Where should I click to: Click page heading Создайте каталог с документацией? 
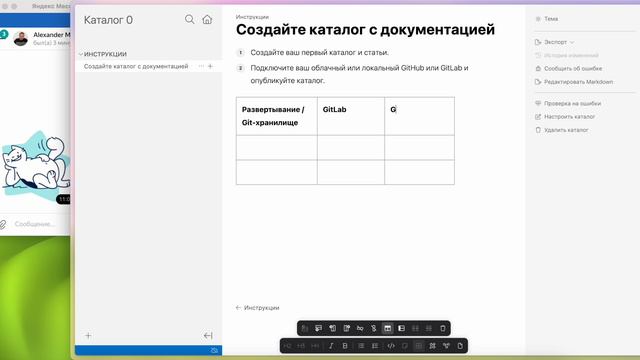pyautogui.click(x=365, y=29)
